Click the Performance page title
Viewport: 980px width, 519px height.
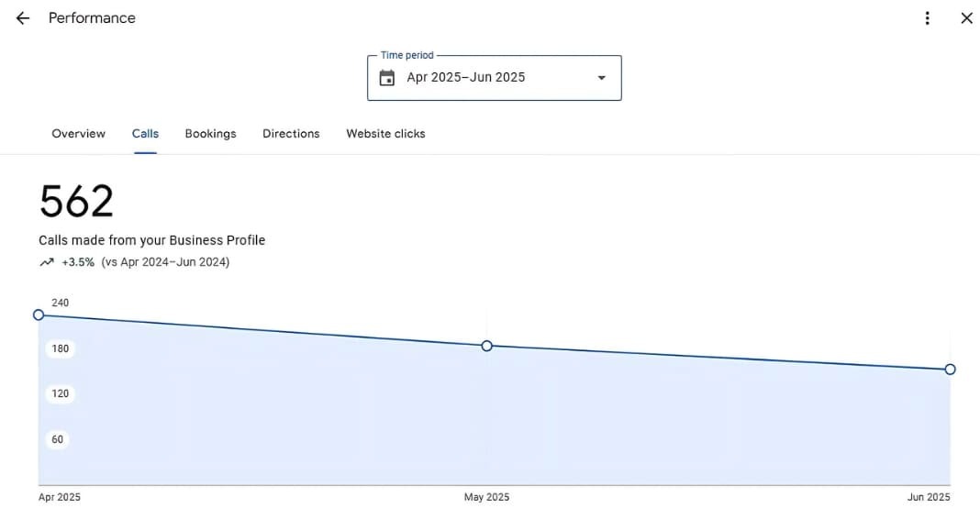tap(92, 18)
